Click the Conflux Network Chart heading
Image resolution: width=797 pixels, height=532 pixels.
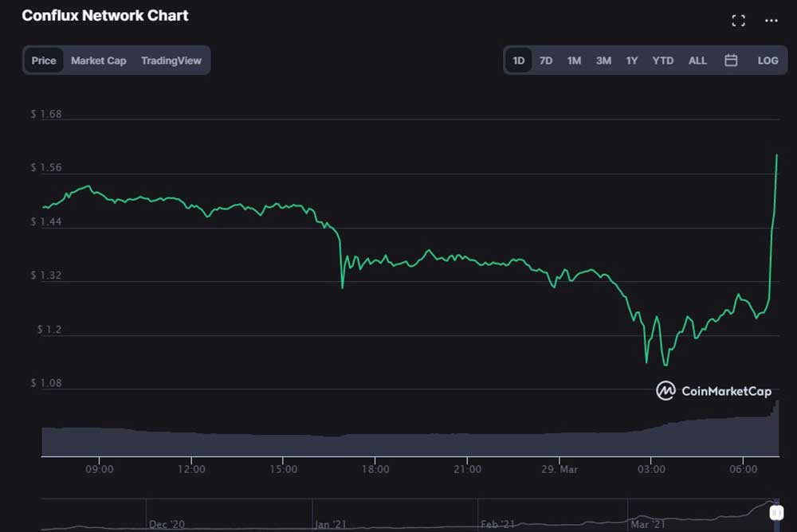(x=104, y=16)
